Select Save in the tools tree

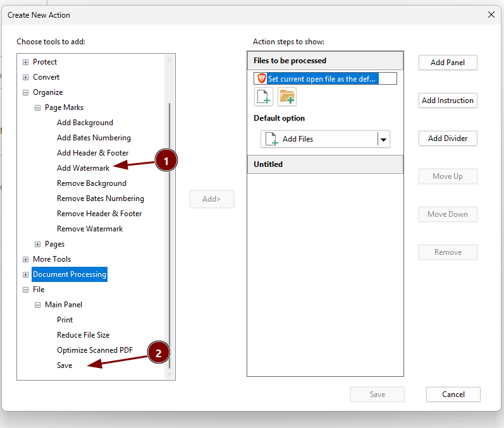click(x=65, y=365)
